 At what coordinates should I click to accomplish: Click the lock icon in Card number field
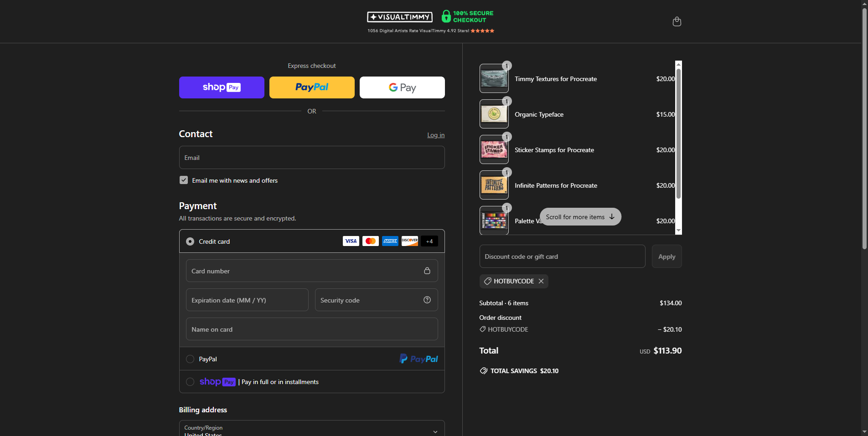(427, 271)
